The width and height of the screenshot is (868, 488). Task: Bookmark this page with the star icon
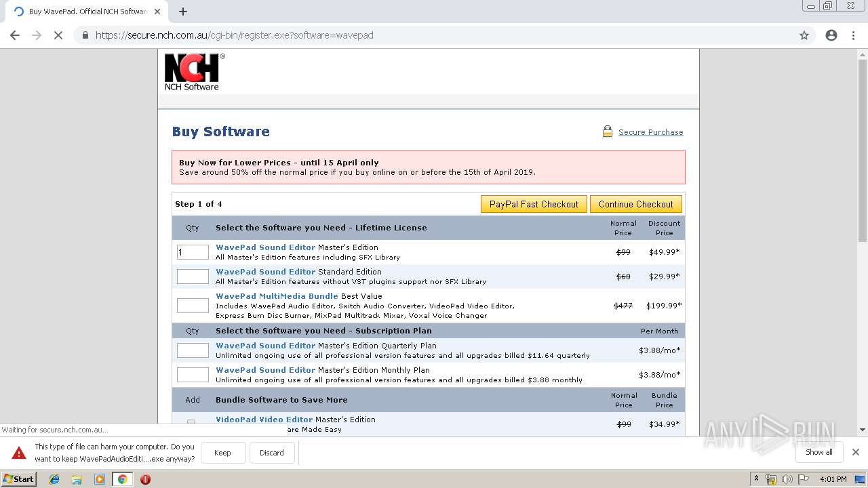pyautogui.click(x=804, y=35)
